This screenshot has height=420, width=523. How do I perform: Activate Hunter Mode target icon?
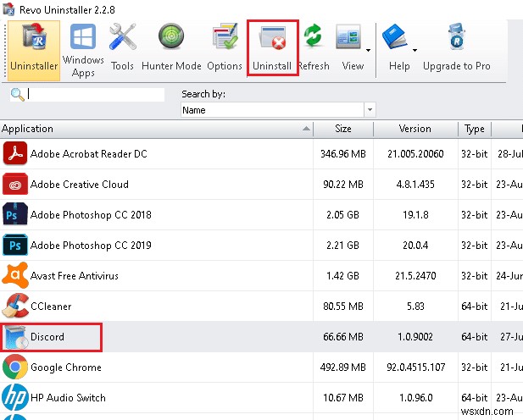click(x=171, y=36)
